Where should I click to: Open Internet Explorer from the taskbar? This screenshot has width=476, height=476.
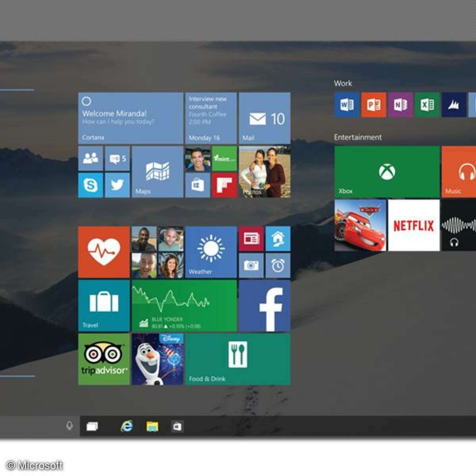[x=126, y=426]
